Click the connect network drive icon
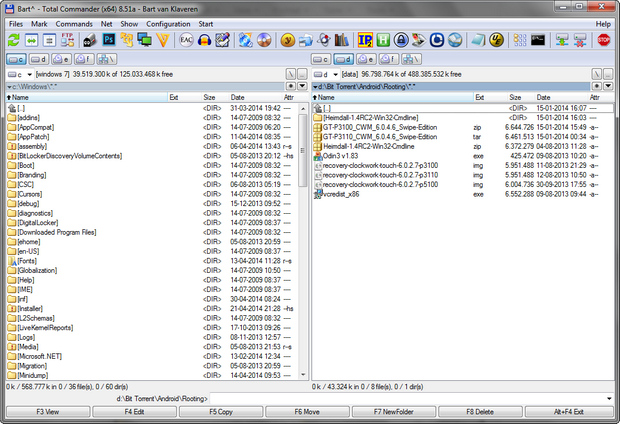This screenshot has height=424, width=620. (562, 40)
